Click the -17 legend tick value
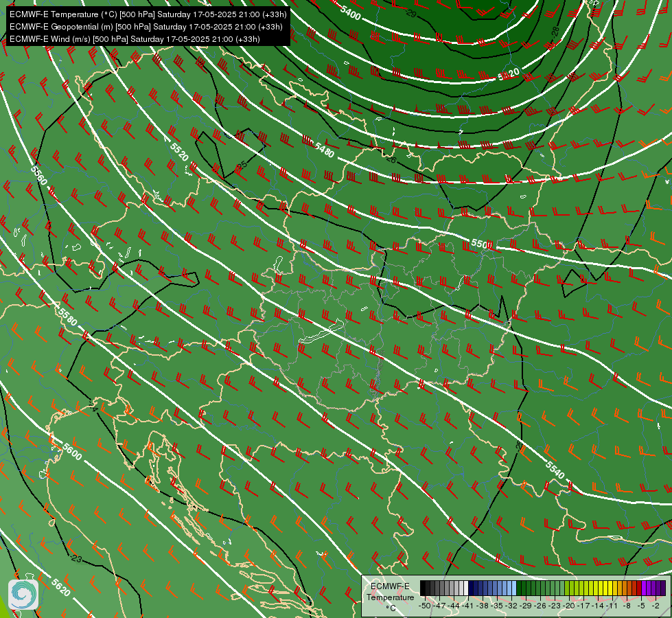This screenshot has width=672, height=618. (583, 606)
